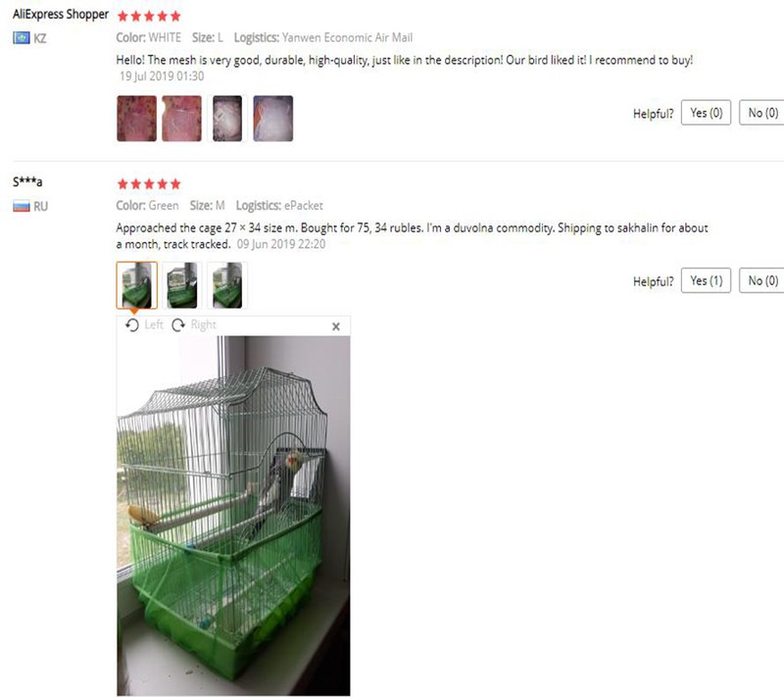This screenshot has width=784, height=697.
Task: Vote No (0) on KZ review
Action: coord(763,113)
